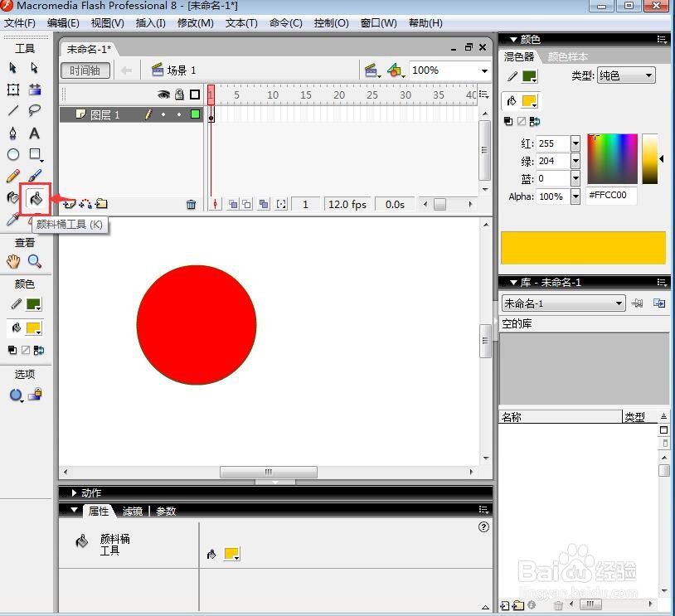The image size is (675, 616).
Task: Expand the 动作 actions panel
Action: pyautogui.click(x=74, y=493)
